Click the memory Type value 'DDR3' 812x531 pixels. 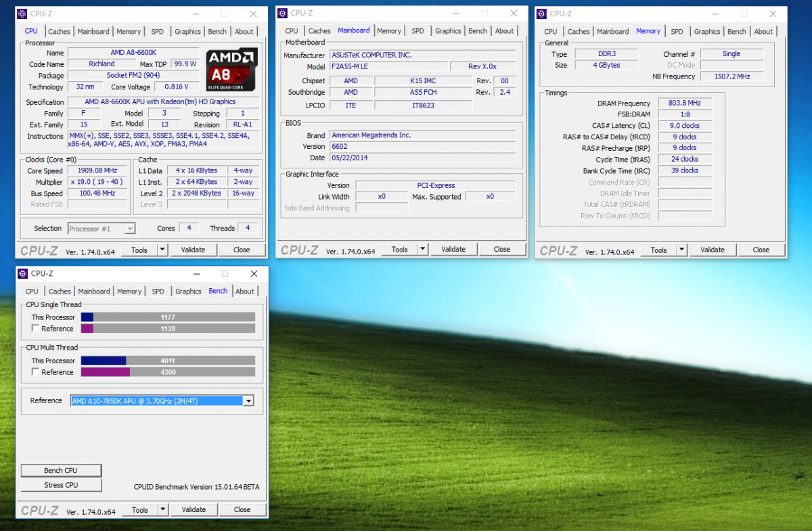(607, 54)
